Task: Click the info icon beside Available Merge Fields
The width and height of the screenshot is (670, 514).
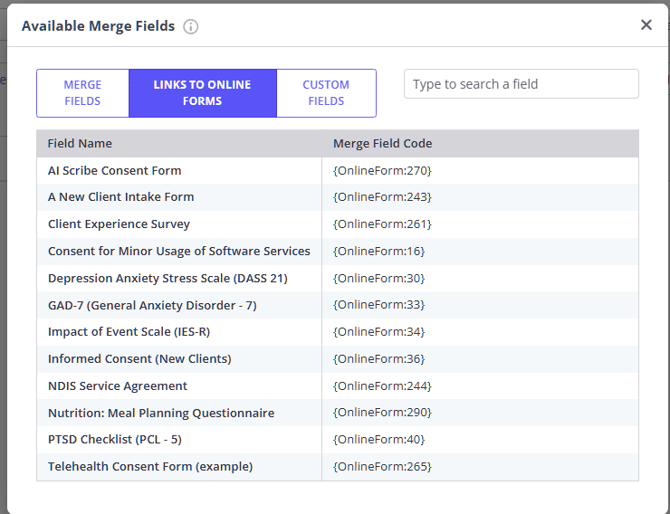Action: tap(190, 27)
